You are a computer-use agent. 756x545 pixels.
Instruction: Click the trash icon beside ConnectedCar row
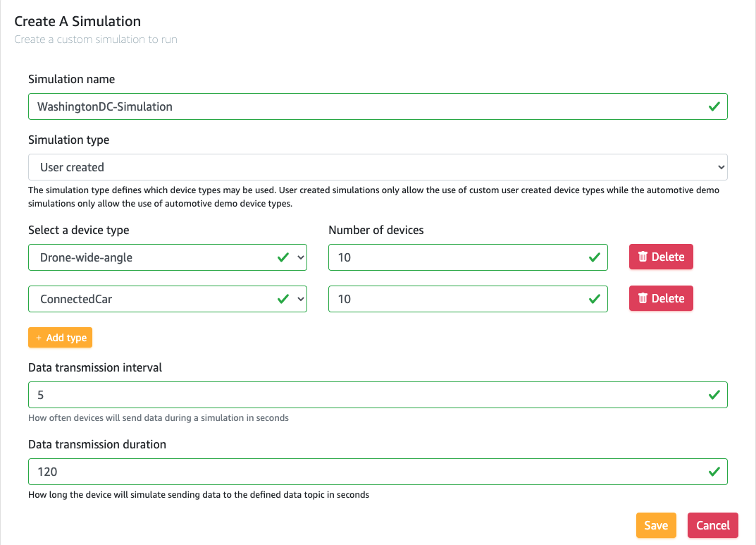(x=645, y=298)
